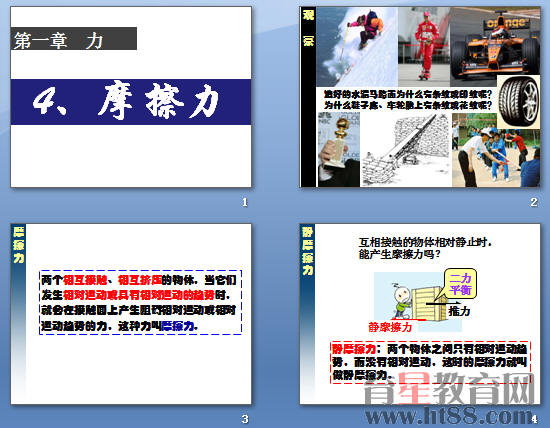550x428 pixels.
Task: Click the racer in red suit photo
Action: point(424,47)
